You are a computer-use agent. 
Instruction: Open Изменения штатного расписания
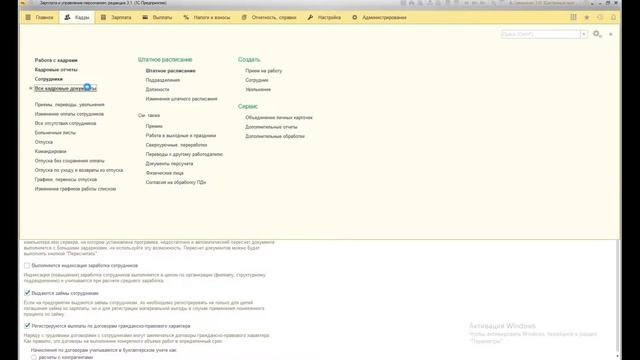(x=181, y=98)
